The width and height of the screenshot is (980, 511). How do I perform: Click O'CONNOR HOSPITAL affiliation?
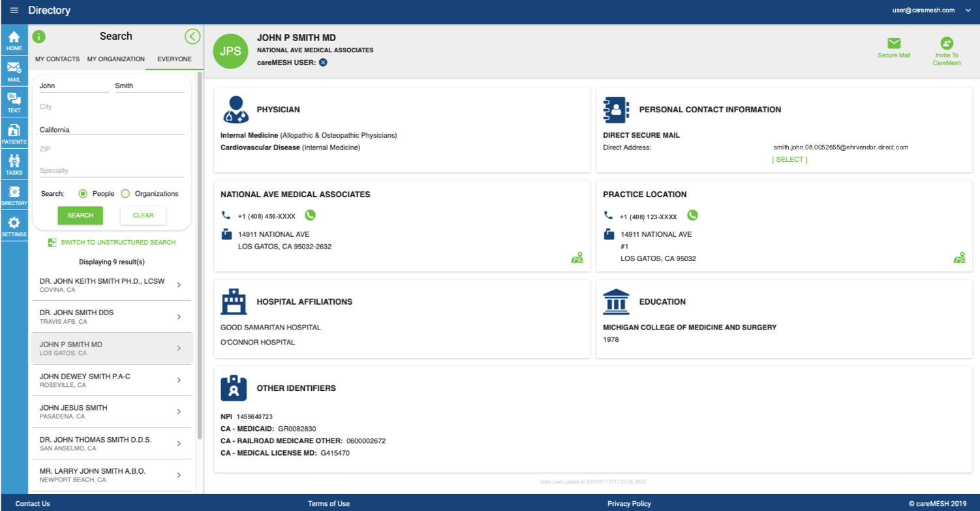pyautogui.click(x=258, y=342)
